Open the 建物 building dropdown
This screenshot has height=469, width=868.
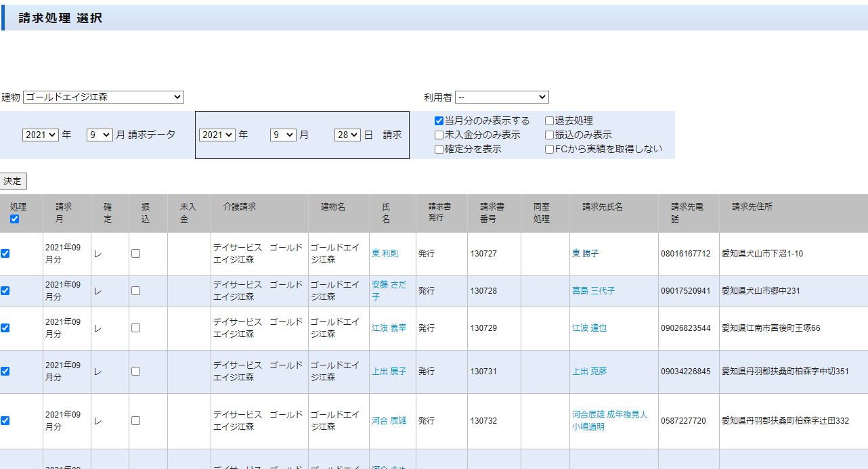(103, 97)
